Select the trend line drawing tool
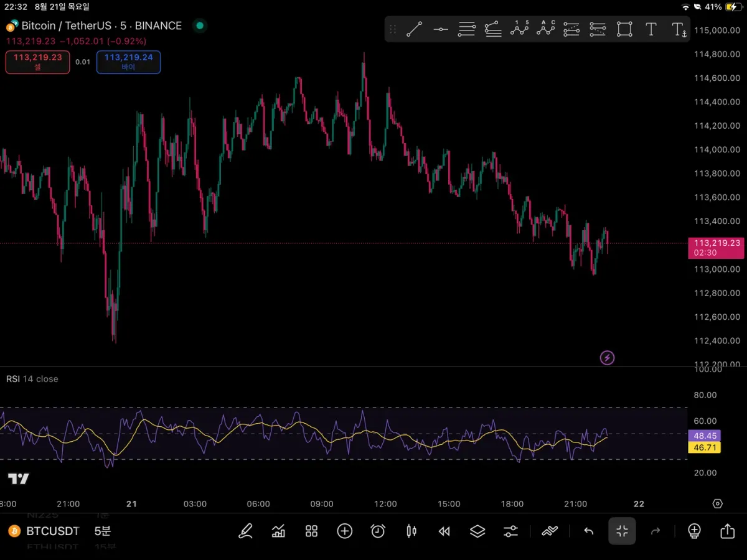The width and height of the screenshot is (747, 560). click(414, 29)
